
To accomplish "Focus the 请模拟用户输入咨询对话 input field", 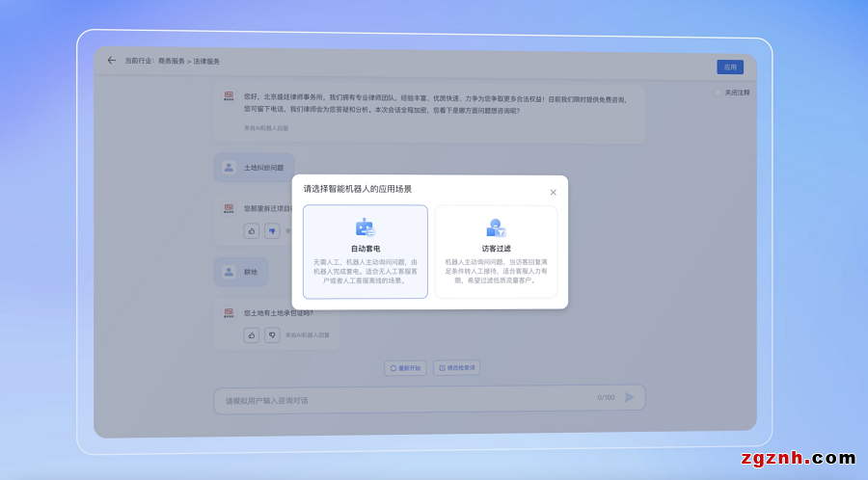I will [x=405, y=399].
